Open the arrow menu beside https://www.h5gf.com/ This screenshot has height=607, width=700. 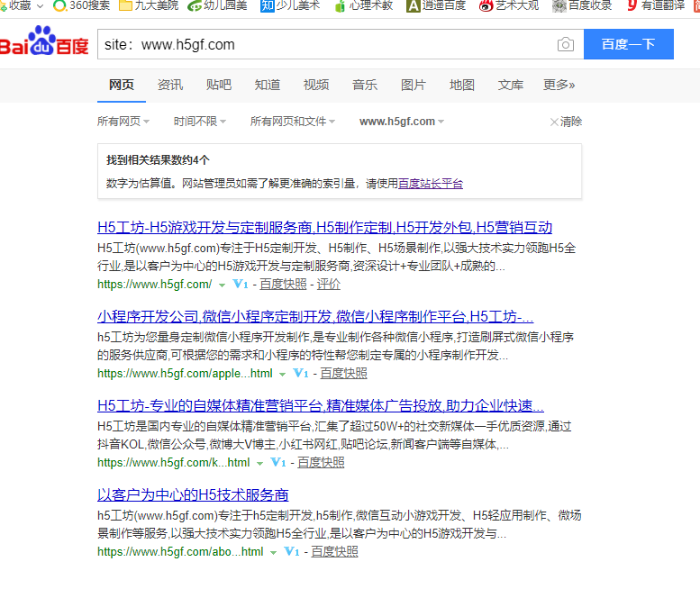click(x=222, y=285)
